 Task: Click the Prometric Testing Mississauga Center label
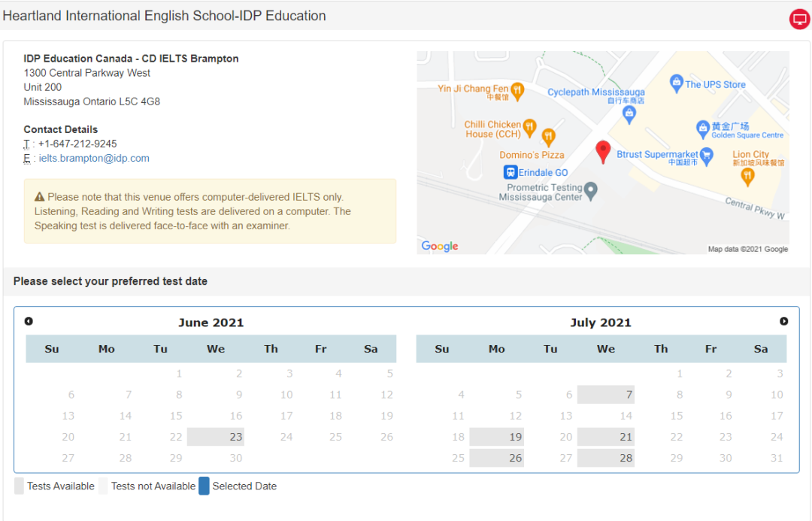point(541,192)
